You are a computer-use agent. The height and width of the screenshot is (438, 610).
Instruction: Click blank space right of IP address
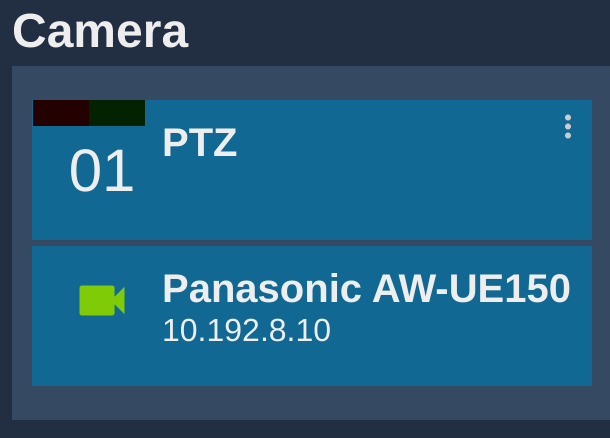tap(459, 331)
